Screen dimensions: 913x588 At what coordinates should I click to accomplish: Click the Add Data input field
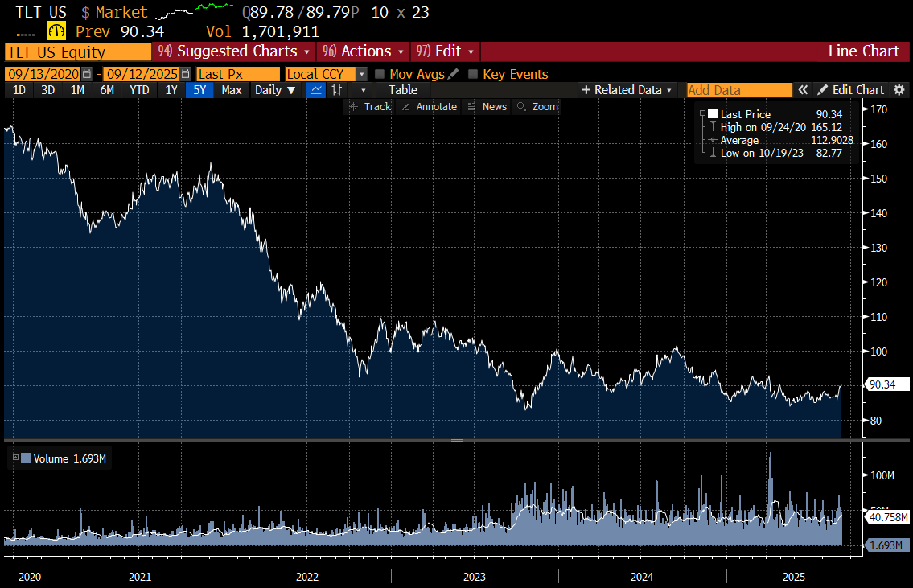(x=739, y=89)
